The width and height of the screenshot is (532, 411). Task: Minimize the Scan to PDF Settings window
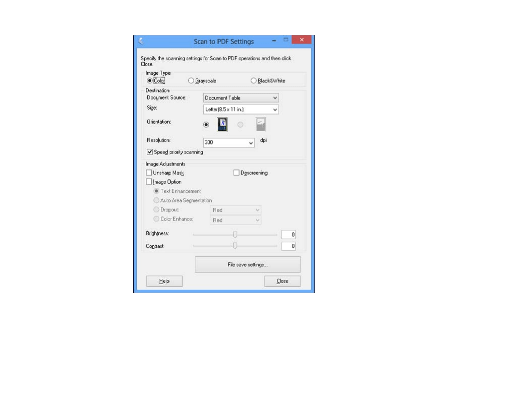[274, 40]
